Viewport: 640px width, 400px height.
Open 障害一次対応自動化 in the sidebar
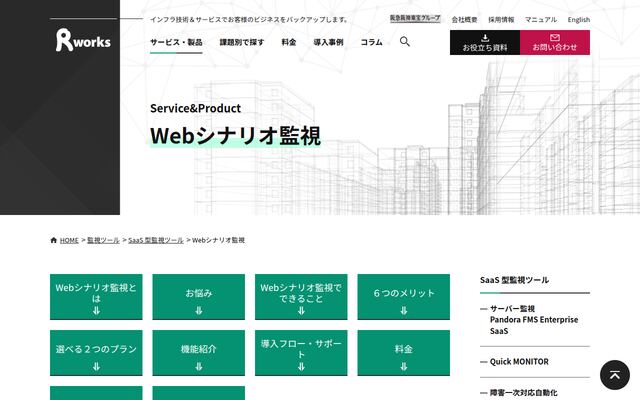click(523, 393)
